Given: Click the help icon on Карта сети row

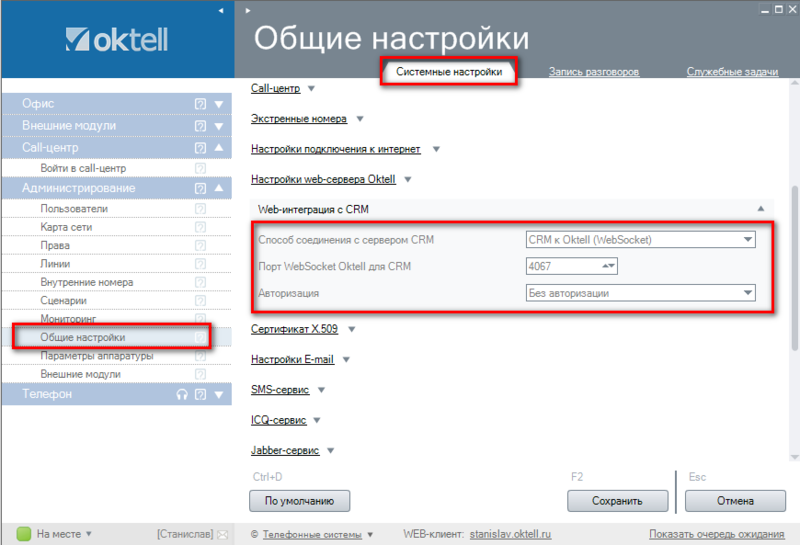Looking at the screenshot, I should 201,227.
